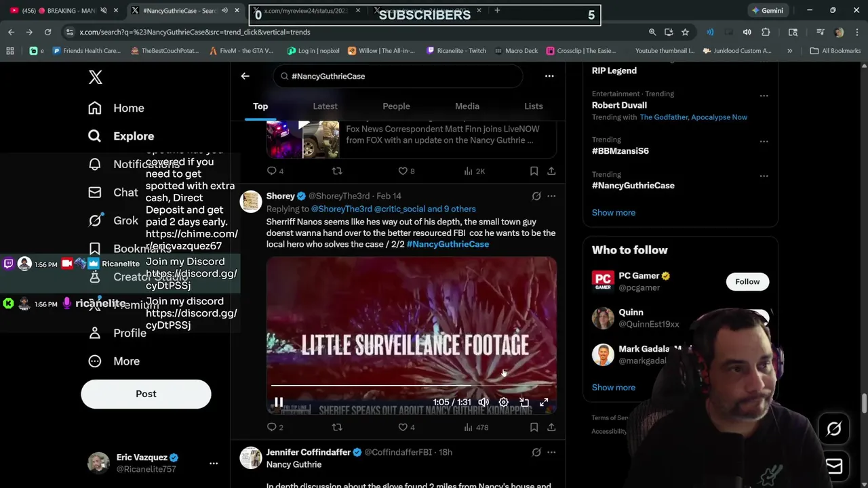Viewport: 868px width, 488px height.
Task: Focus the #NancyGuthrieCase search field
Action: pyautogui.click(x=398, y=76)
